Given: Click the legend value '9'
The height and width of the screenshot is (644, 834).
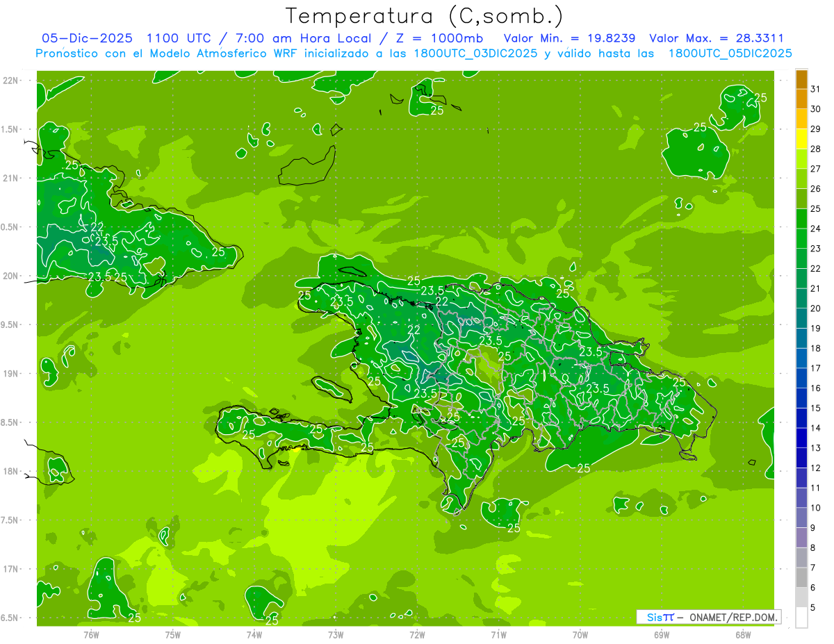Looking at the screenshot, I should coord(813,528).
